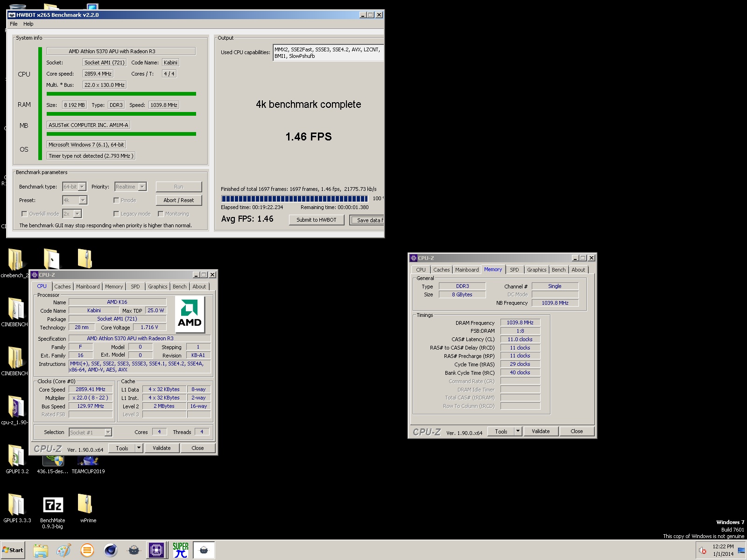The image size is (747, 560).
Task: Click the AMD logo in CPU-Z
Action: tap(190, 314)
